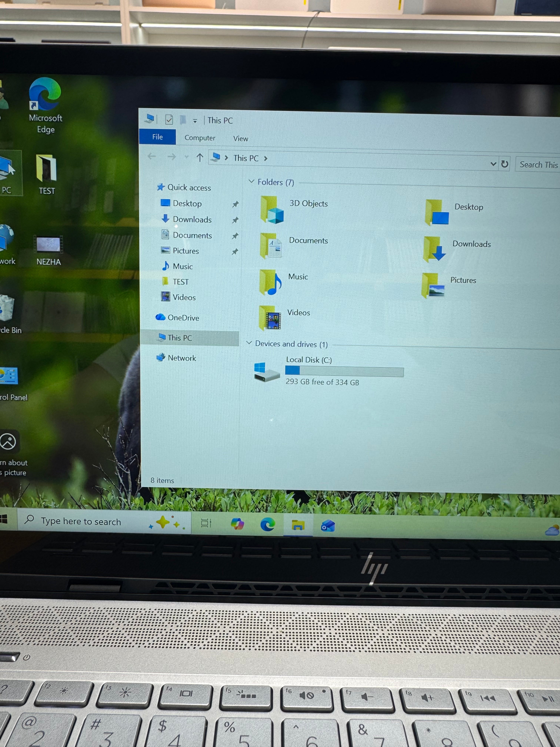The height and width of the screenshot is (747, 560).
Task: Select the Downloads folder in the Folders group
Action: tap(457, 249)
